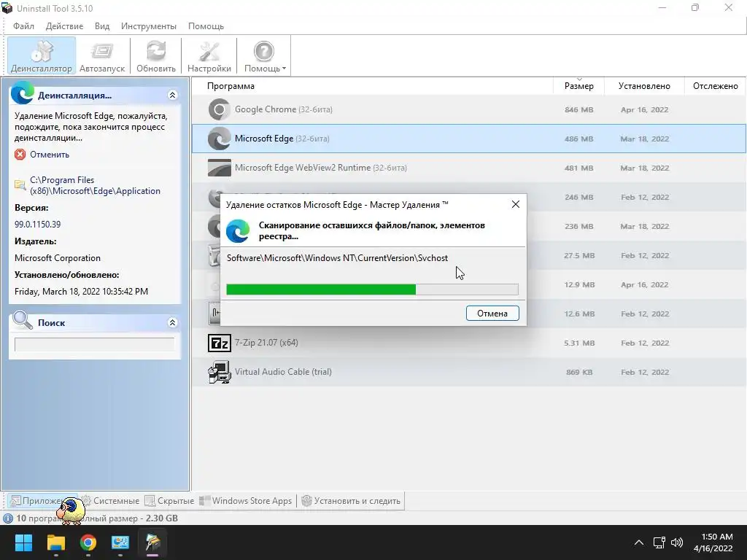Viewport: 747px width, 560px height.
Task: Select the Microsoft Edge row icon
Action: tap(219, 139)
